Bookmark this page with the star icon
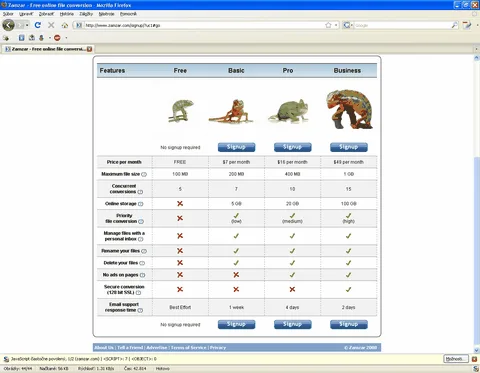Image resolution: width=480 pixels, height=373 pixels. click(x=328, y=25)
